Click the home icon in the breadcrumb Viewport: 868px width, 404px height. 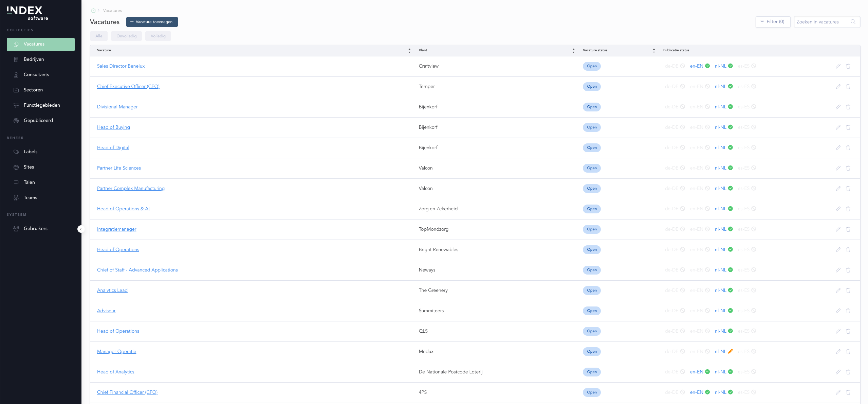pos(93,11)
